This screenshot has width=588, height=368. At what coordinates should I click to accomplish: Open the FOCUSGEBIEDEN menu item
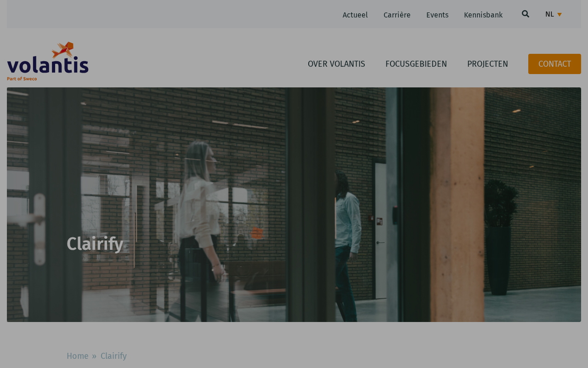[x=416, y=64]
